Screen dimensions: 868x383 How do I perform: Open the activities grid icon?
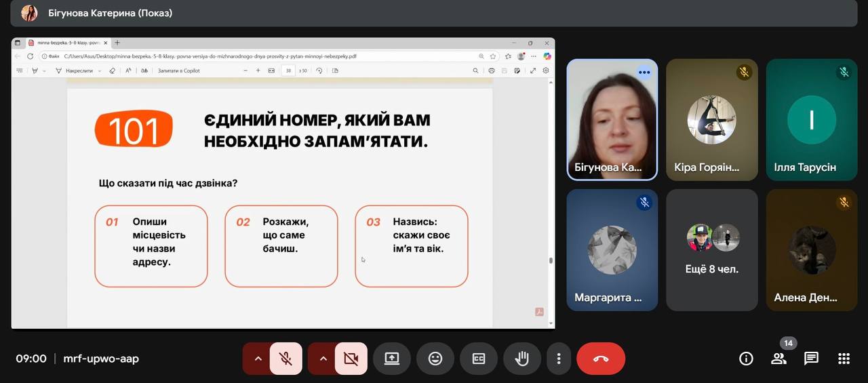tap(844, 359)
